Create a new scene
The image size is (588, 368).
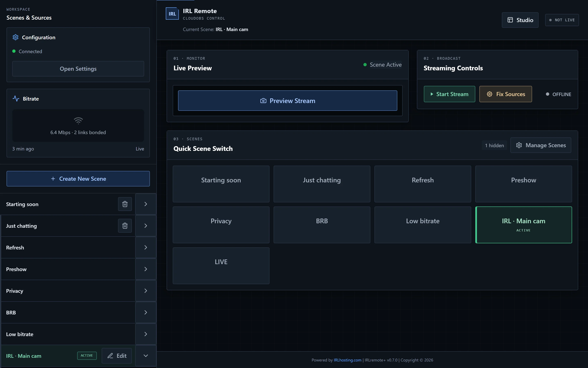78,179
